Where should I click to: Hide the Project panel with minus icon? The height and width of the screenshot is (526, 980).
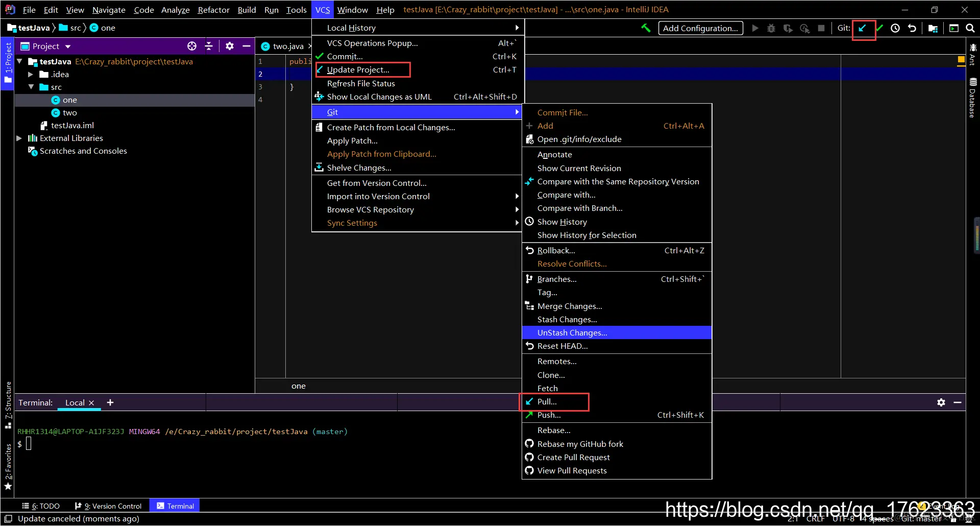(x=247, y=46)
